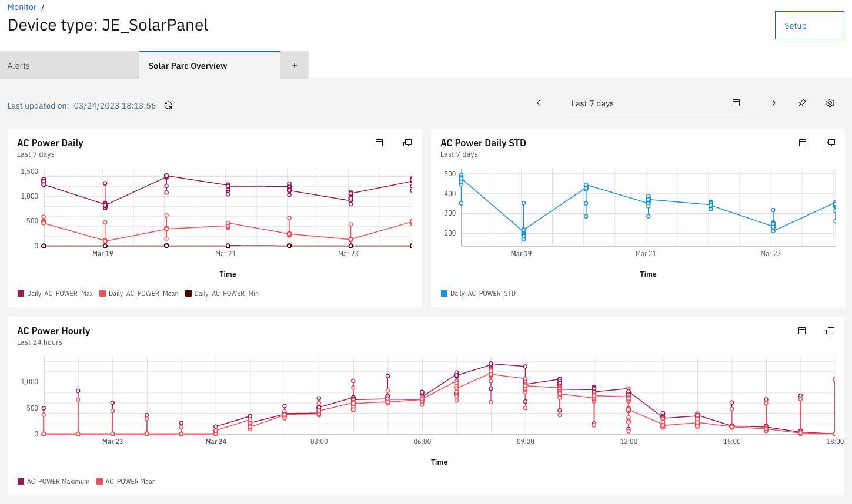Image resolution: width=852 pixels, height=504 pixels.
Task: Open AC Power Daily STD card calendar
Action: point(803,143)
